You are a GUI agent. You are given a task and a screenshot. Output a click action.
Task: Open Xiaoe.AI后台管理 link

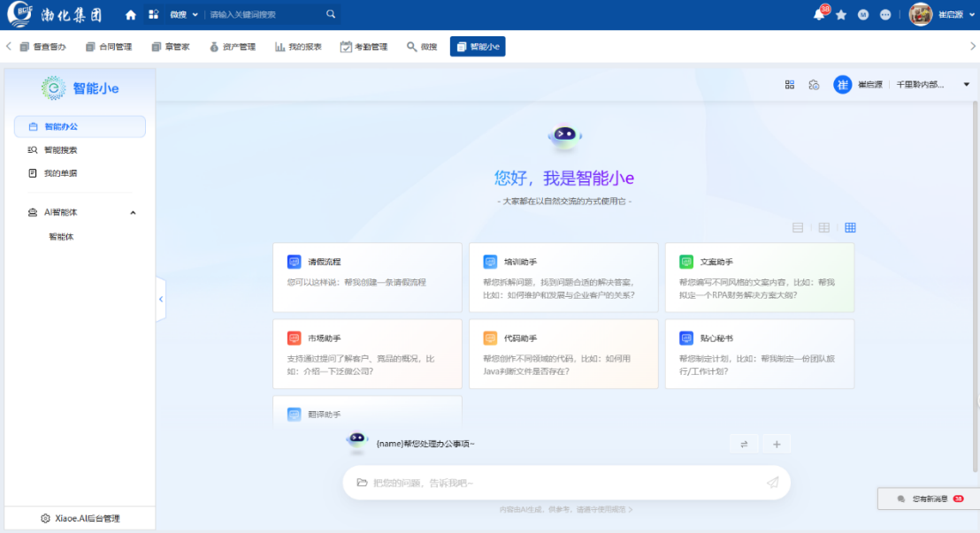click(80, 519)
